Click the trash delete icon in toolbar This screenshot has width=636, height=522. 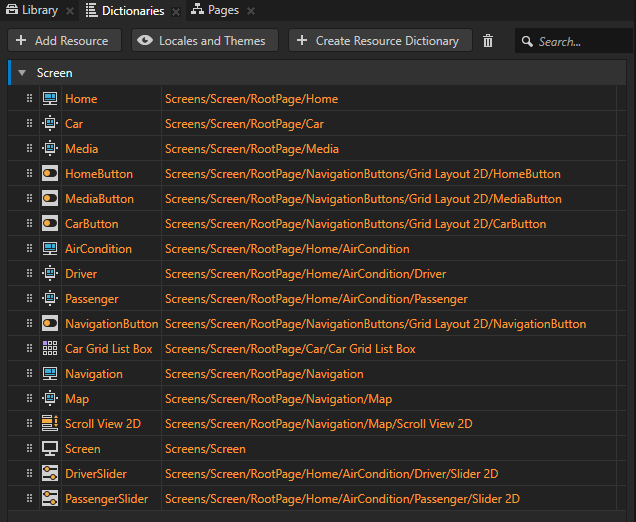[x=488, y=41]
